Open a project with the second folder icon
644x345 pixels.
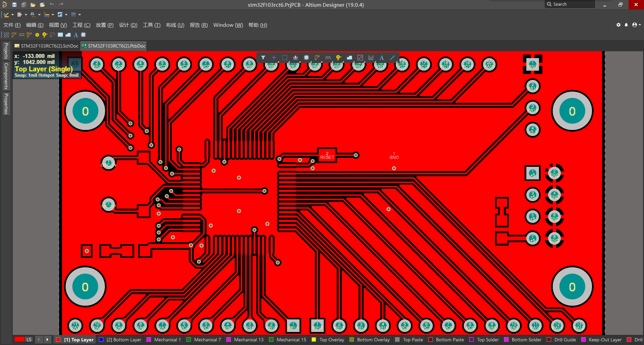coord(42,5)
